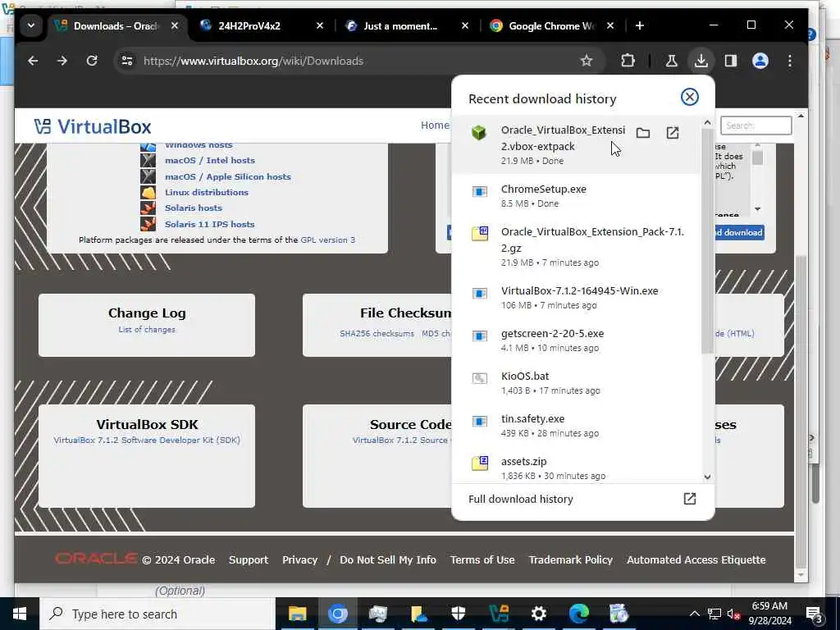Open the Chrome Labs flask icon
Image resolution: width=840 pixels, height=630 pixels.
tap(671, 61)
